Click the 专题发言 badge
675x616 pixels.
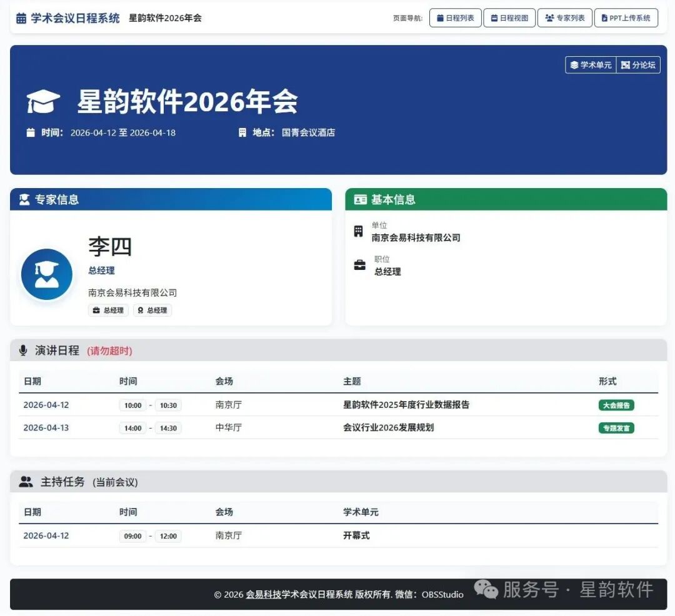click(616, 428)
